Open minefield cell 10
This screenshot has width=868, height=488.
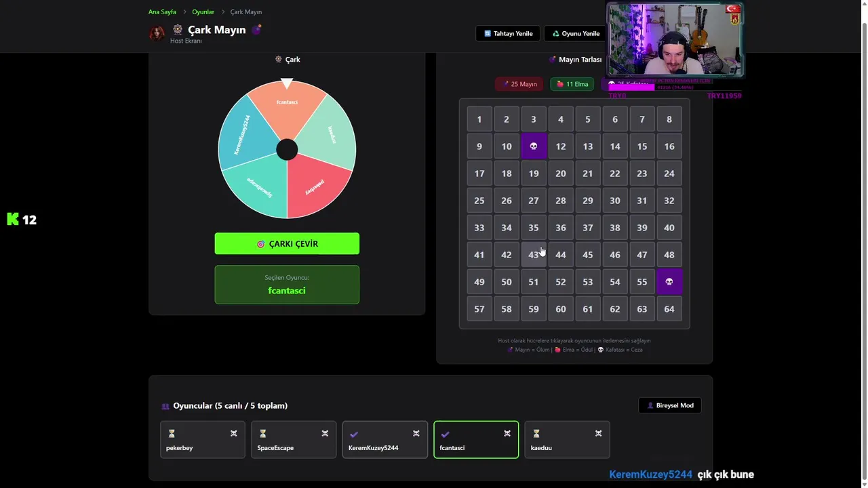click(507, 146)
